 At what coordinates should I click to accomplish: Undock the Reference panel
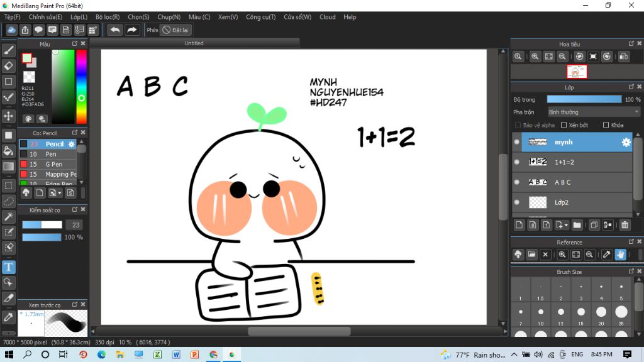[631, 242]
